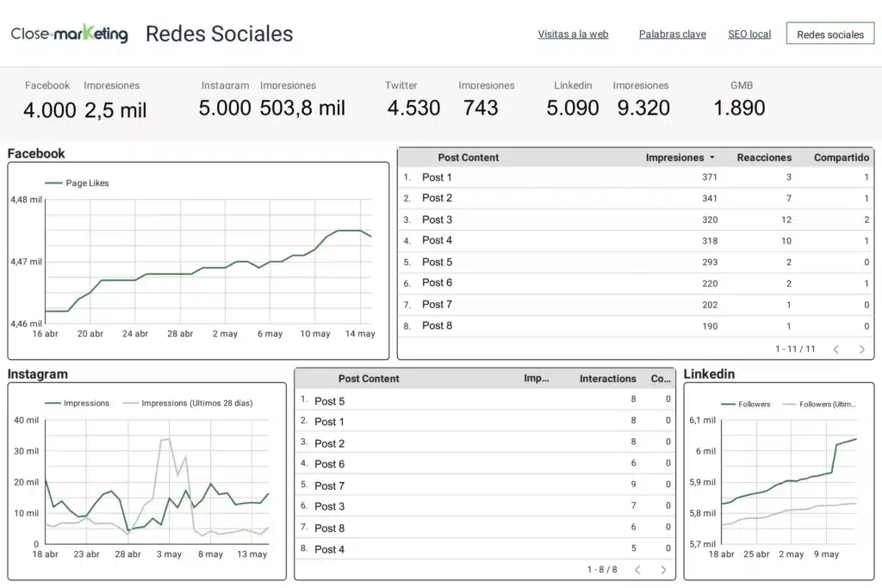The width and height of the screenshot is (882, 588).
Task: Select the Redes sociales tab
Action: point(830,34)
